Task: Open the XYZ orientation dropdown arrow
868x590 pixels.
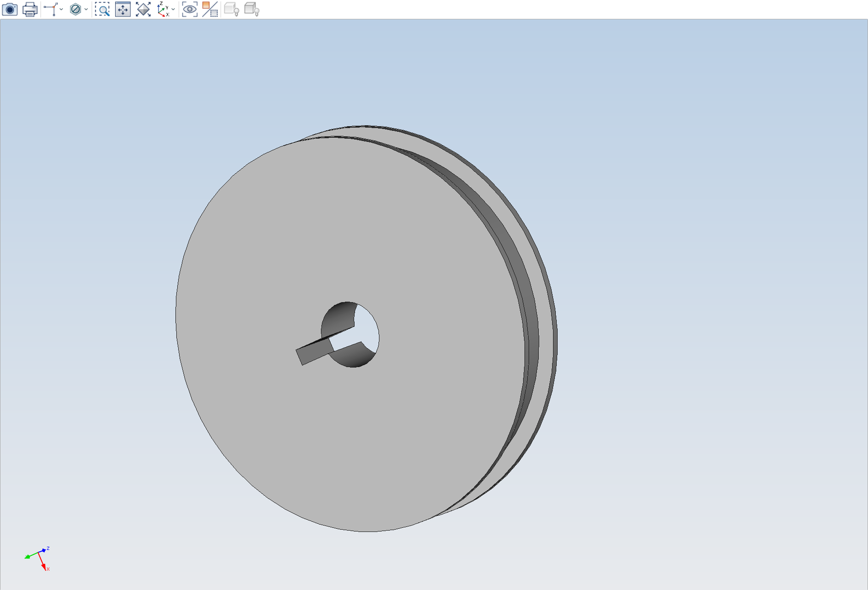Action: pos(173,9)
